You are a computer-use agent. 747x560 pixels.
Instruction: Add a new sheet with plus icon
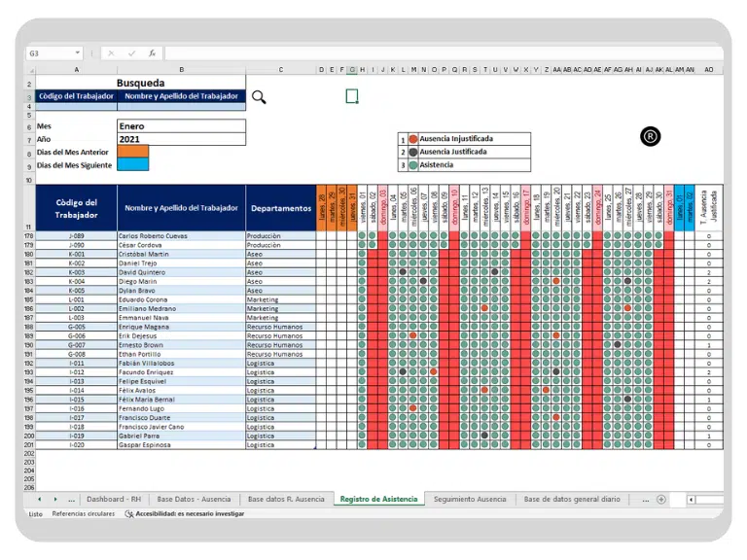point(661,499)
